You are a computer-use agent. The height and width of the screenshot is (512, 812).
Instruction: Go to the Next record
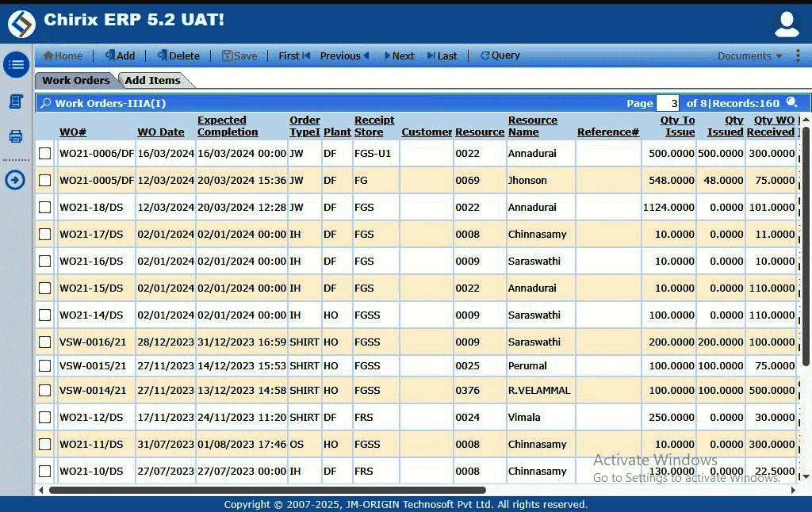tap(400, 56)
